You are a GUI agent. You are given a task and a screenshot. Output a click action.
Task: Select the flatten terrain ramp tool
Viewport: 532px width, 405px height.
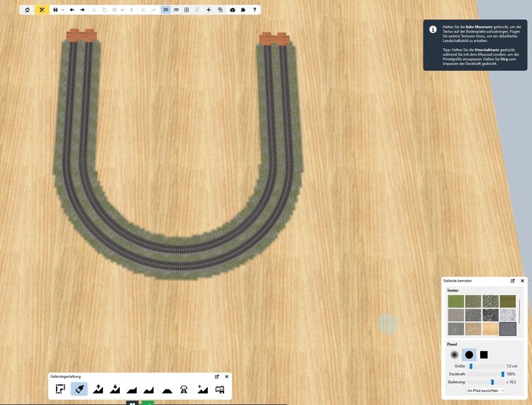[132, 389]
